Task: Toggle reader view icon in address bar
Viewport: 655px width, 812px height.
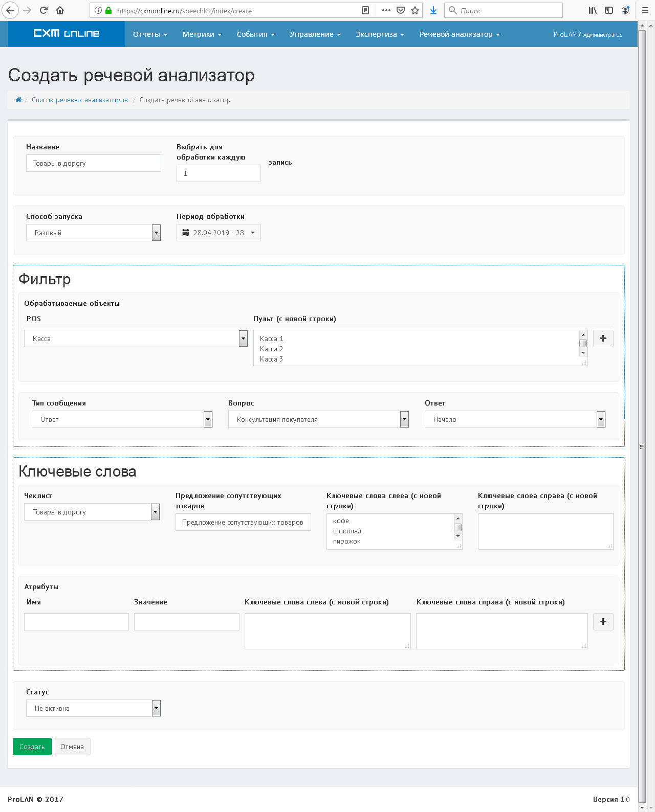Action: 365,10
